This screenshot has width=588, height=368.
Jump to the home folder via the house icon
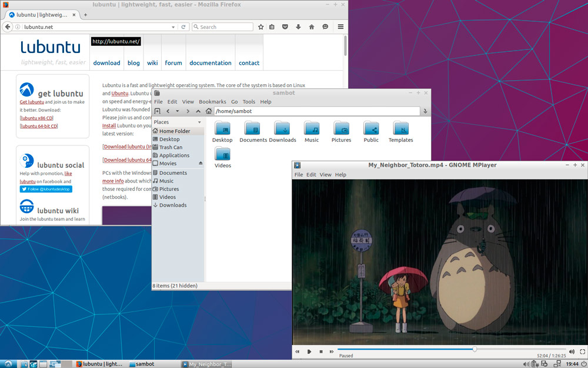click(x=209, y=111)
